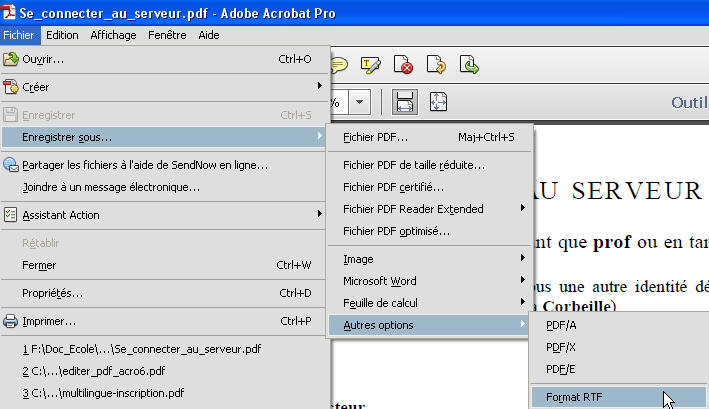Click the delete page icon with red X
This screenshot has height=409, width=709.
(403, 65)
